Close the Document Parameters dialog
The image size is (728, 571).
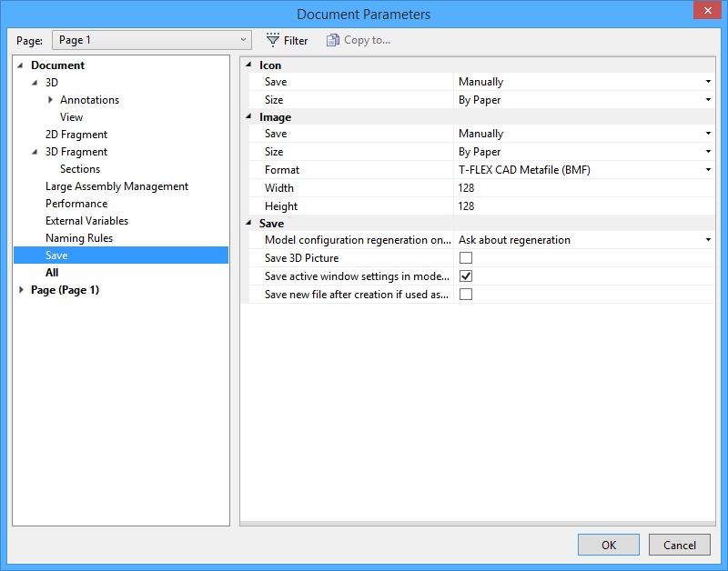click(x=705, y=11)
